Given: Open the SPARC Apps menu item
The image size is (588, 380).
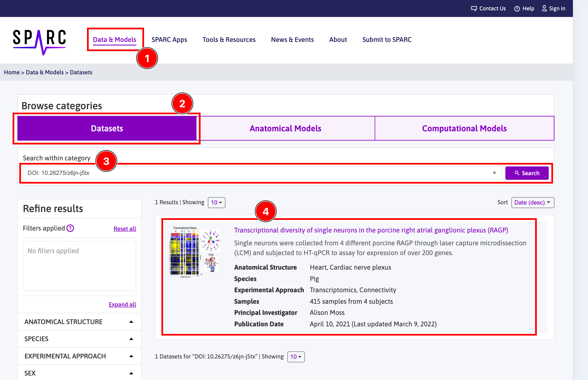Looking at the screenshot, I should 169,40.
